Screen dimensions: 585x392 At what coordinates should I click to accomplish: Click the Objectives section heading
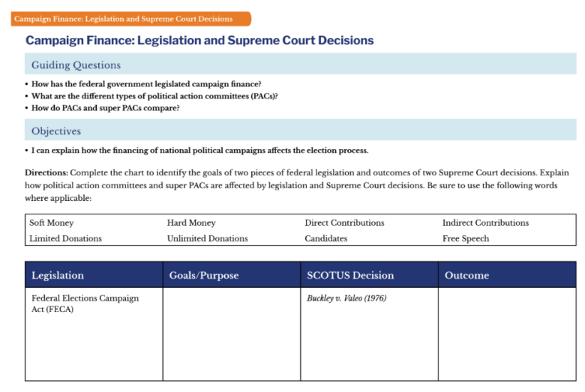[x=56, y=131]
